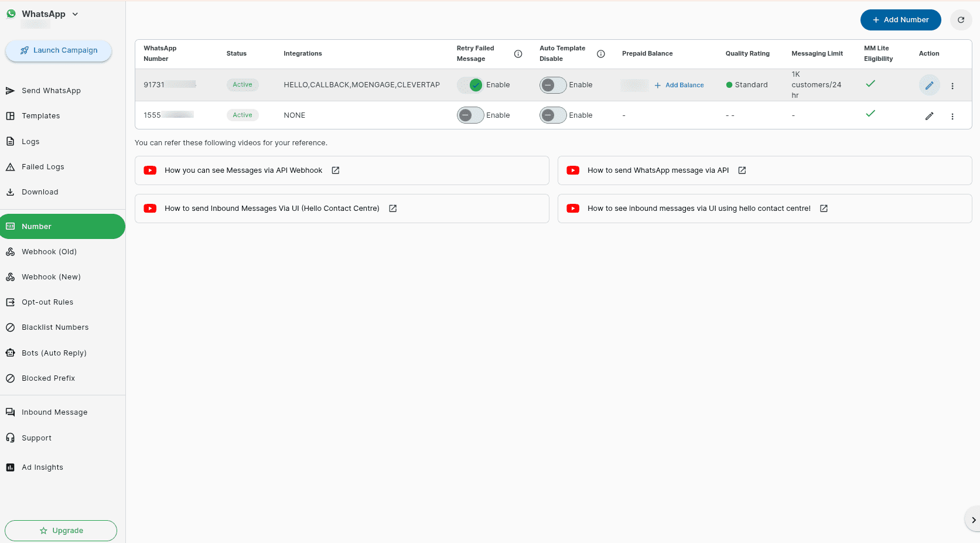Viewport: 980px width, 543px height.
Task: Open Blacklist Numbers page
Action: (x=55, y=327)
